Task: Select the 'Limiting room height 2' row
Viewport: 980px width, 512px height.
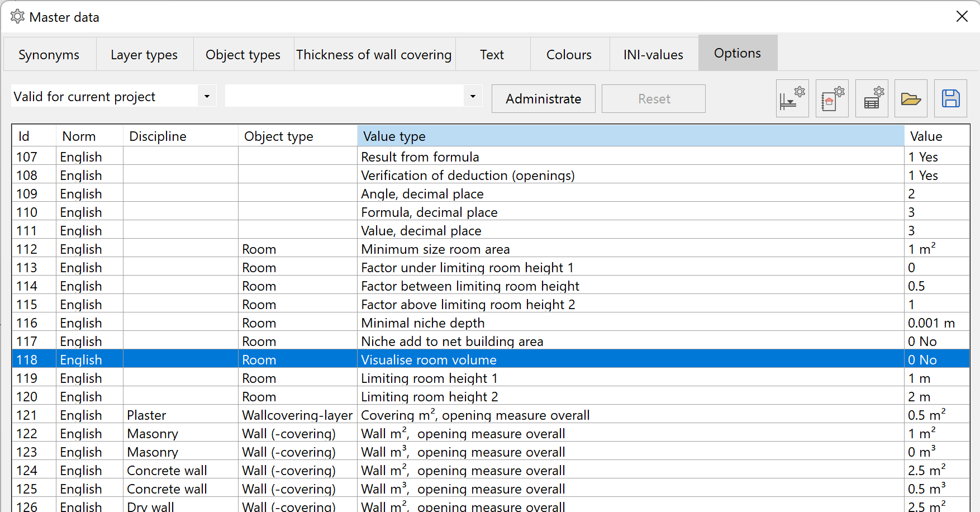Action: (491, 396)
